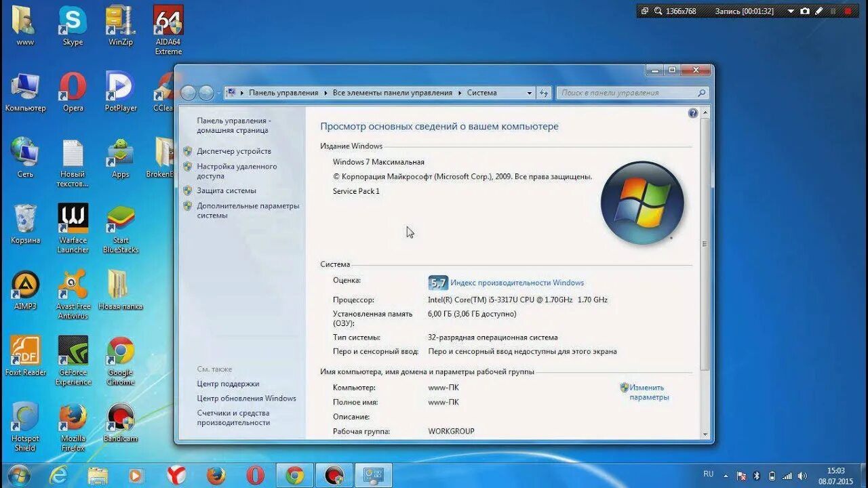This screenshot has height=488, width=868.
Task: Open the Skype desktop shortcut
Action: (x=73, y=26)
